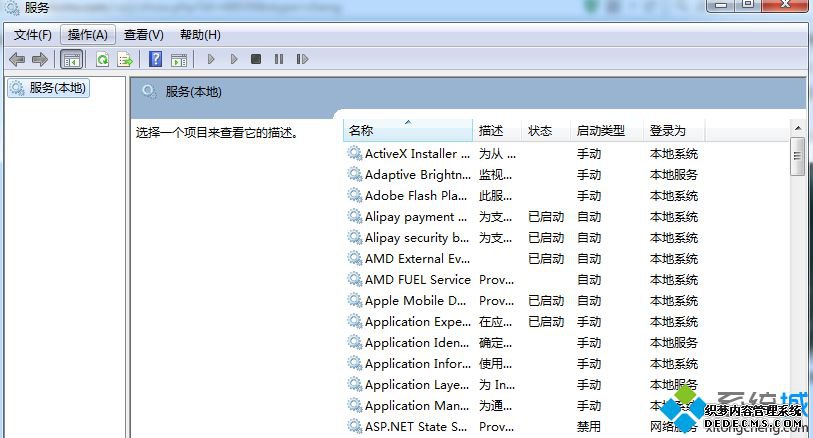Viewport: 813px width, 438px height.
Task: Select the Application Management service
Action: (x=523, y=405)
